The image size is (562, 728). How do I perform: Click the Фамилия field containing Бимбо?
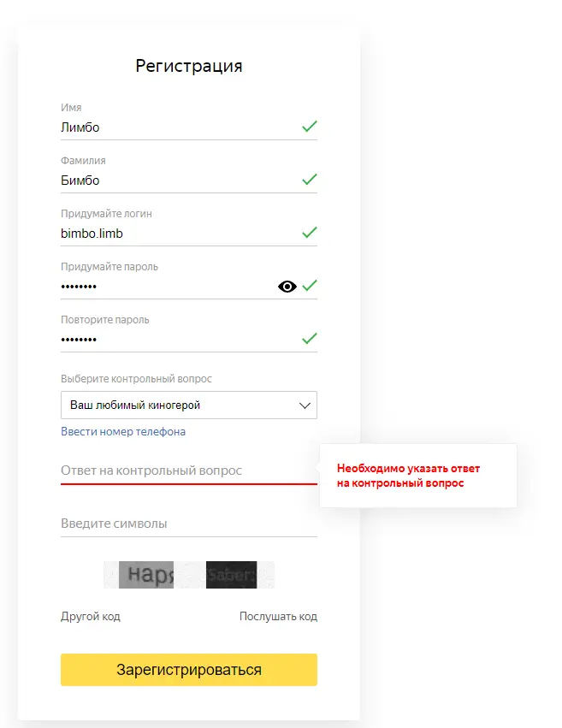(189, 181)
